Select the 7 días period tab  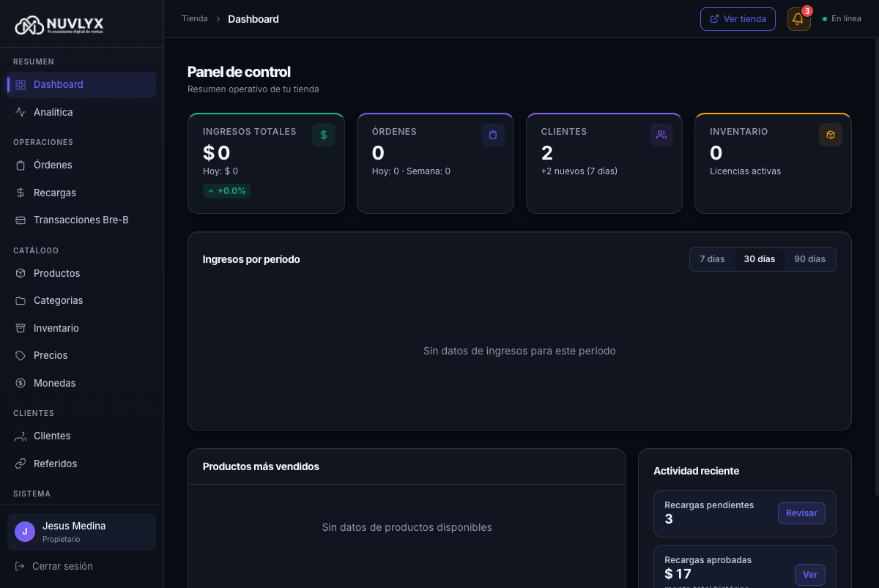click(712, 259)
